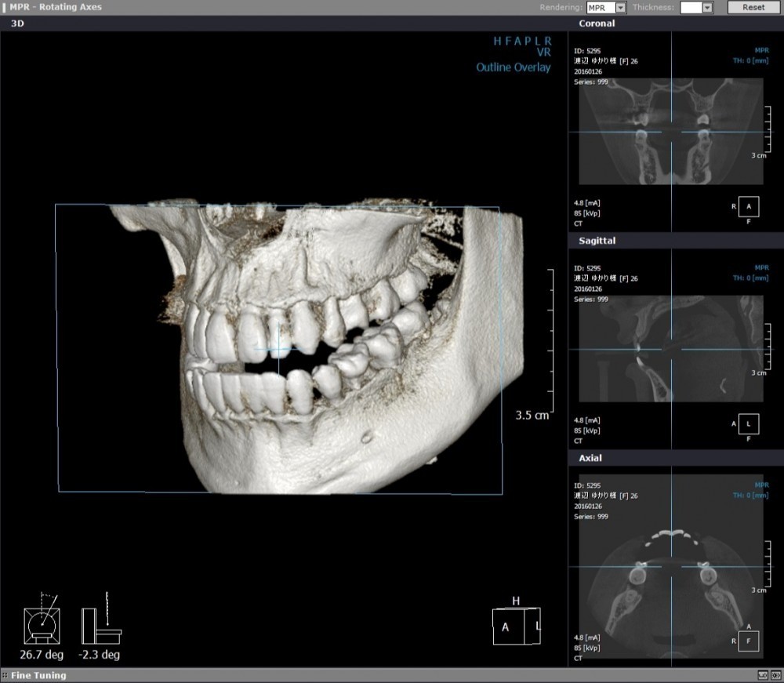Click the crosshair center on 3D jaw

278,347
